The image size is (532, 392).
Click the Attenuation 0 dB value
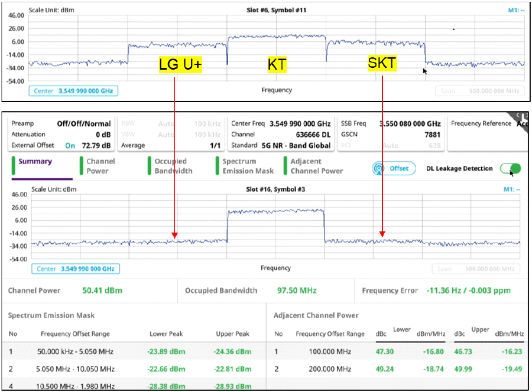pos(103,135)
